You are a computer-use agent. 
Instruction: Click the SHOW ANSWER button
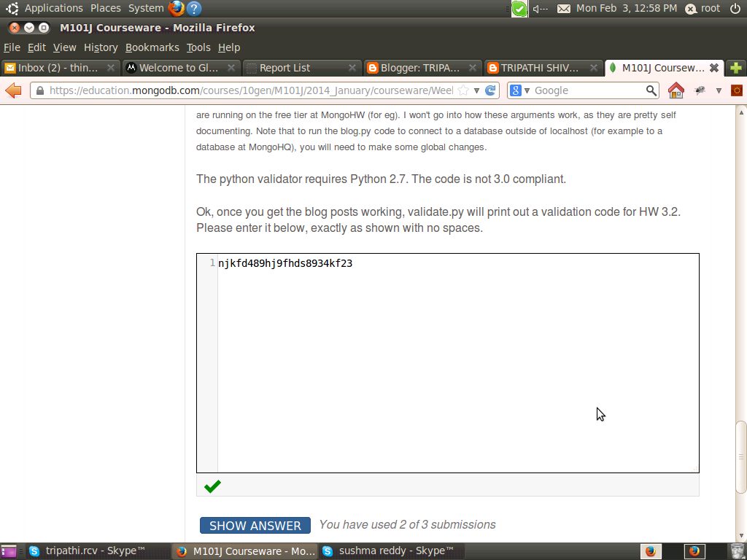coord(255,525)
